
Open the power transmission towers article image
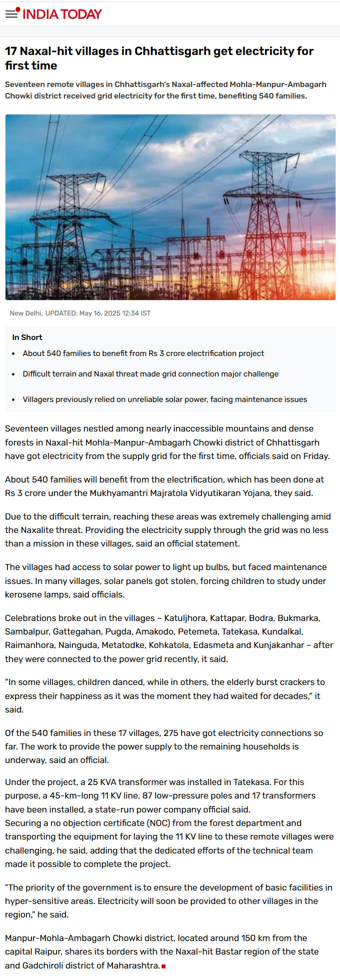(170, 207)
